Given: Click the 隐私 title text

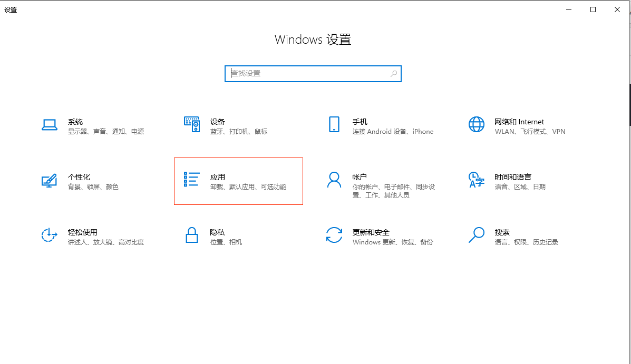Looking at the screenshot, I should coord(217,232).
